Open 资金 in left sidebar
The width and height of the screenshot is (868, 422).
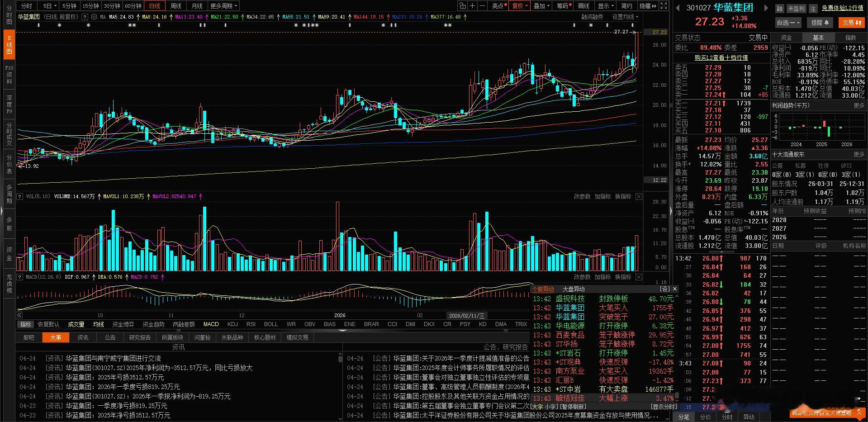[x=9, y=254]
